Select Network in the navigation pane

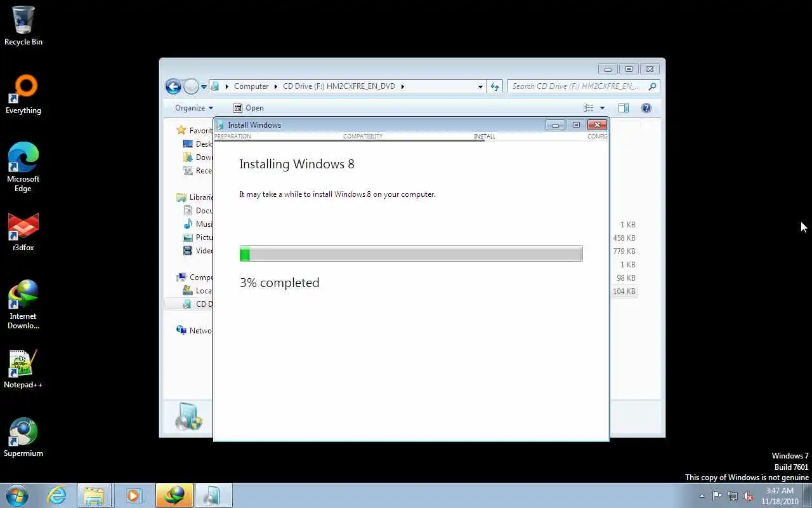194,331
